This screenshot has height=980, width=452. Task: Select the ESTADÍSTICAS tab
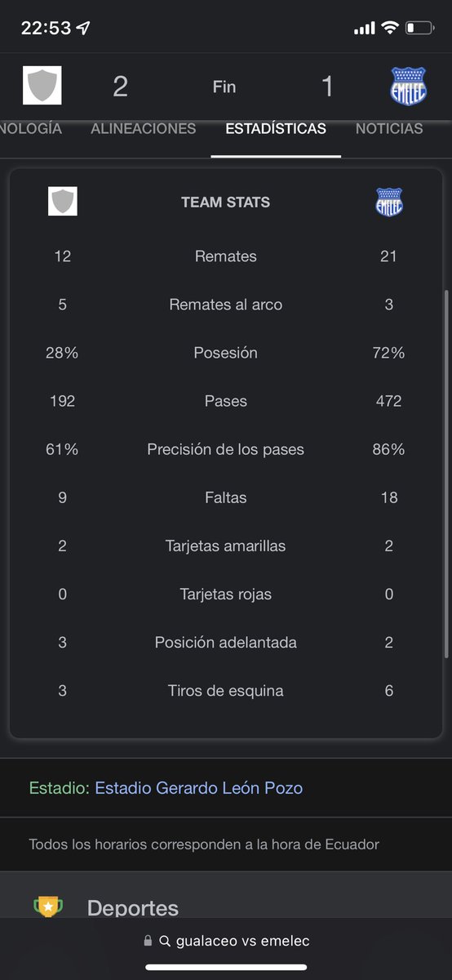(x=276, y=129)
